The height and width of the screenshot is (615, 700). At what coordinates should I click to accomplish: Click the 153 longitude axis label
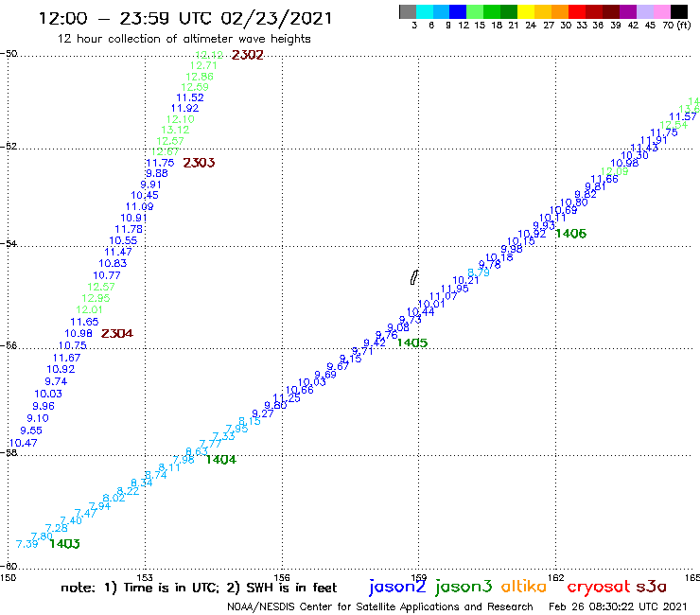point(145,578)
